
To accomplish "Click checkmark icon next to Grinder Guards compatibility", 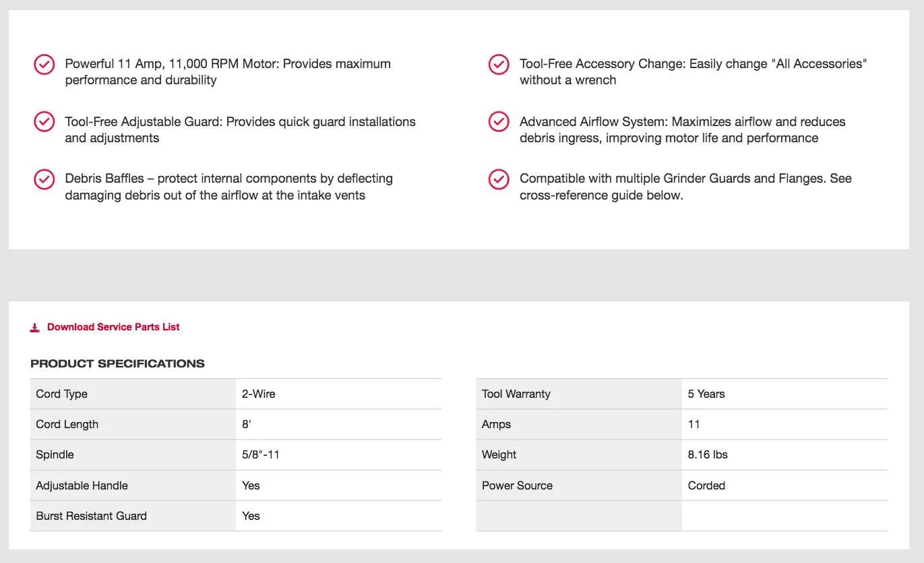I will pos(498,179).
